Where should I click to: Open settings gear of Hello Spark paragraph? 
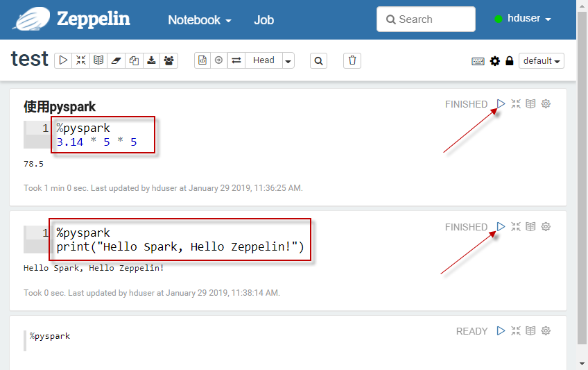point(546,227)
